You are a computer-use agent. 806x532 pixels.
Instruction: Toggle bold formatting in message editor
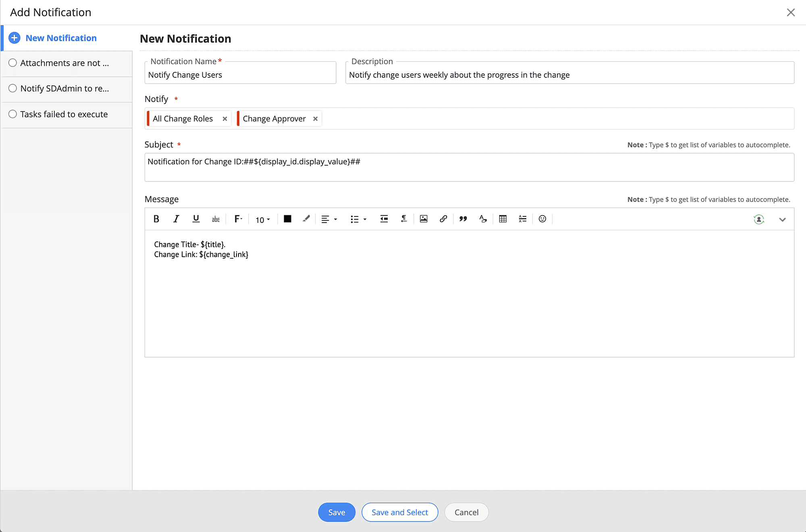point(156,219)
